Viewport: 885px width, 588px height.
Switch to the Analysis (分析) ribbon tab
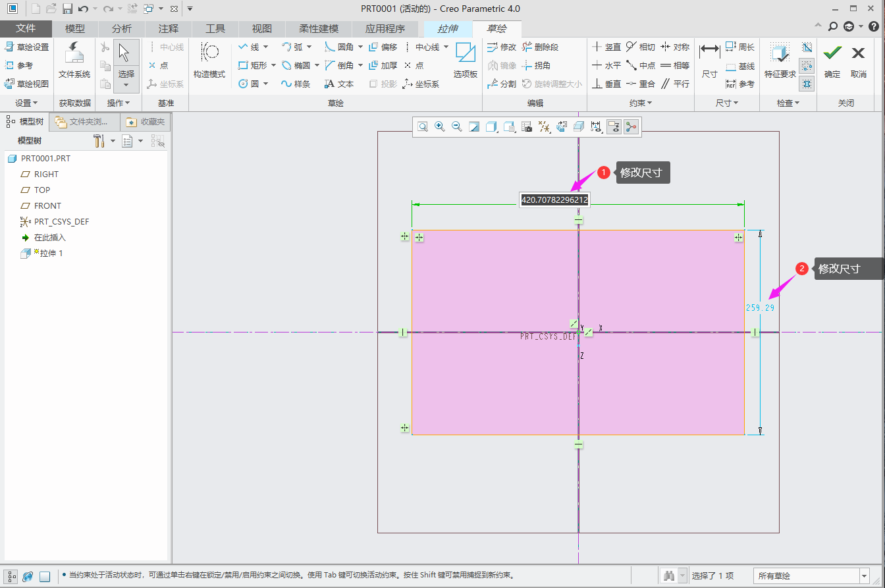coord(121,29)
